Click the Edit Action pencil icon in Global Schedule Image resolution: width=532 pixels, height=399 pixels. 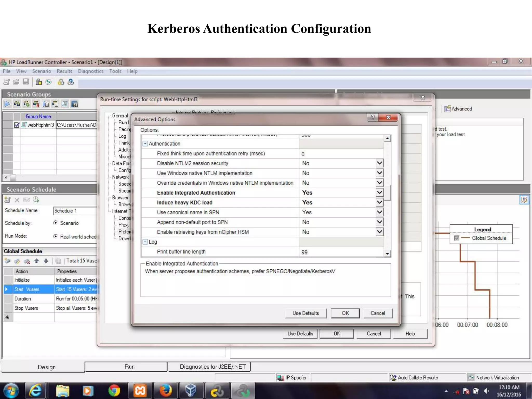click(17, 261)
